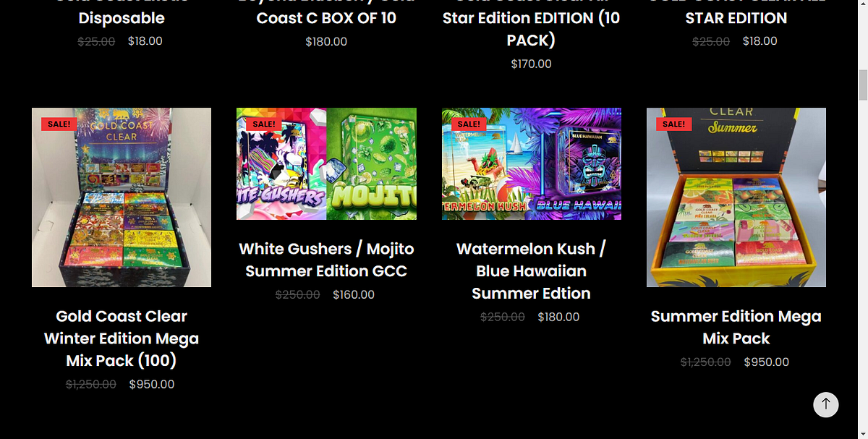Click SALE! badge on Summer Edition Mega
Viewport: 868px width, 439px height.
click(x=673, y=124)
